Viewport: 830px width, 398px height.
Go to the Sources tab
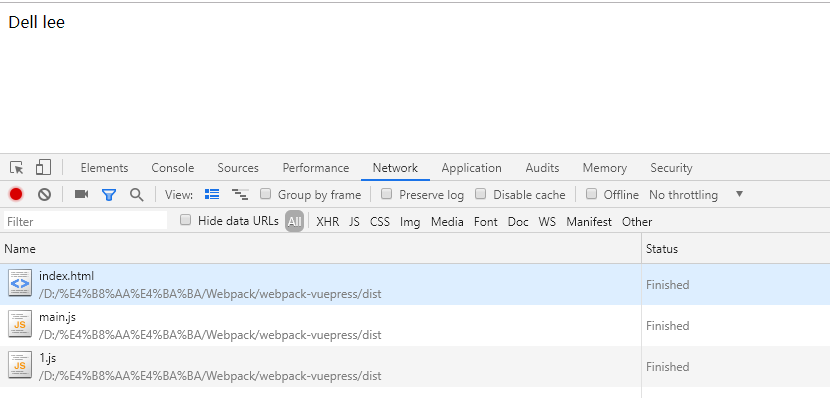238,168
